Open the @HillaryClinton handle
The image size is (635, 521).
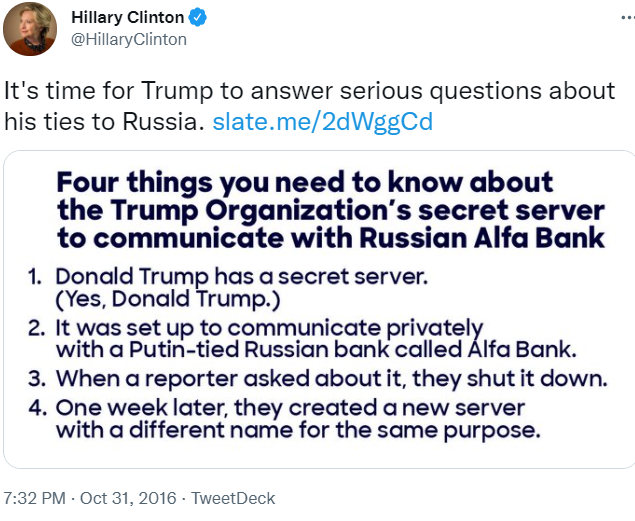(x=129, y=40)
